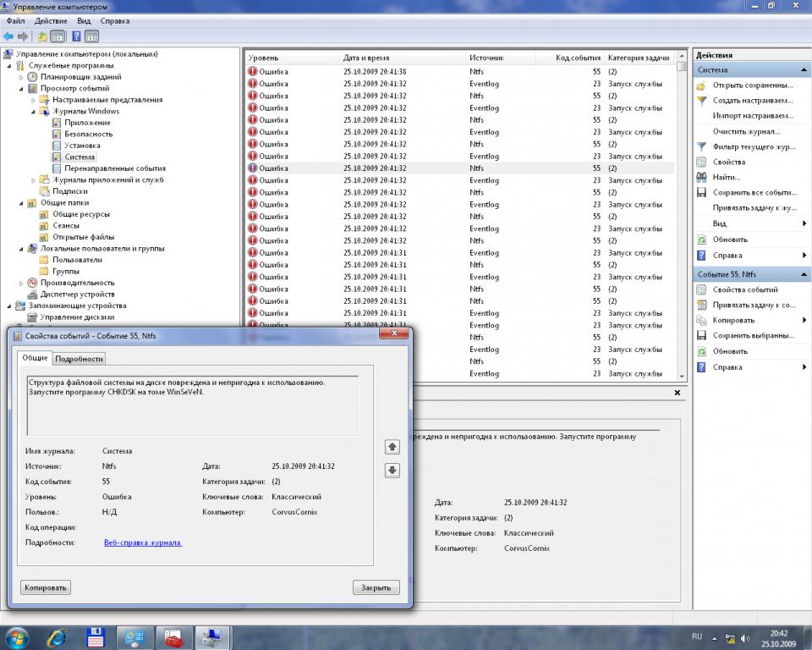This screenshot has width=812, height=650.
Task: Open the Вид menu in menu bar
Action: click(x=84, y=20)
